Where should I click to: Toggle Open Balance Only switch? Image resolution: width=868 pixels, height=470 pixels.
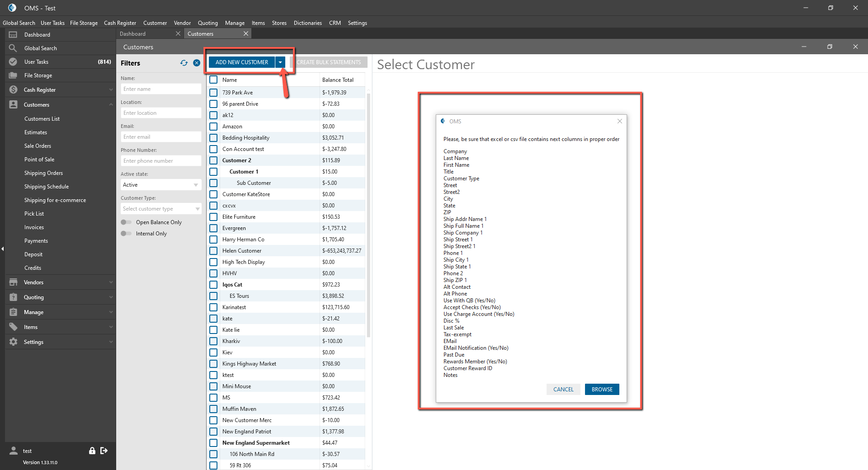[126, 222]
